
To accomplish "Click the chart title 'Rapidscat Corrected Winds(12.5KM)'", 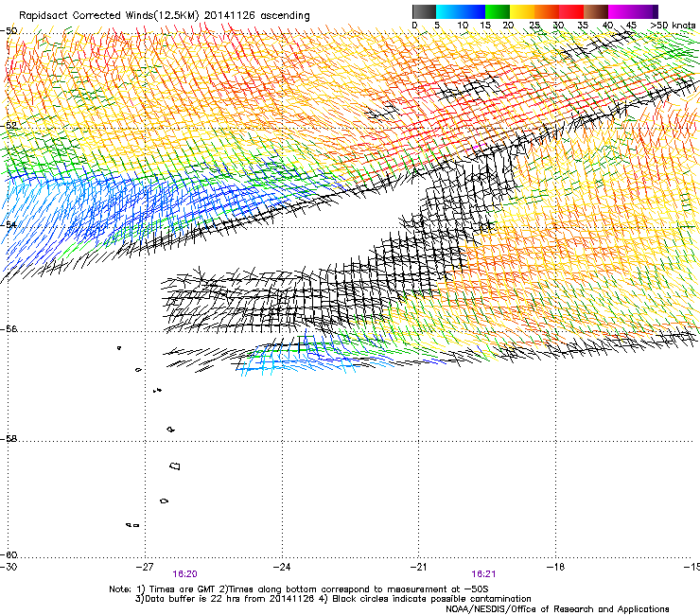I will click(x=109, y=16).
